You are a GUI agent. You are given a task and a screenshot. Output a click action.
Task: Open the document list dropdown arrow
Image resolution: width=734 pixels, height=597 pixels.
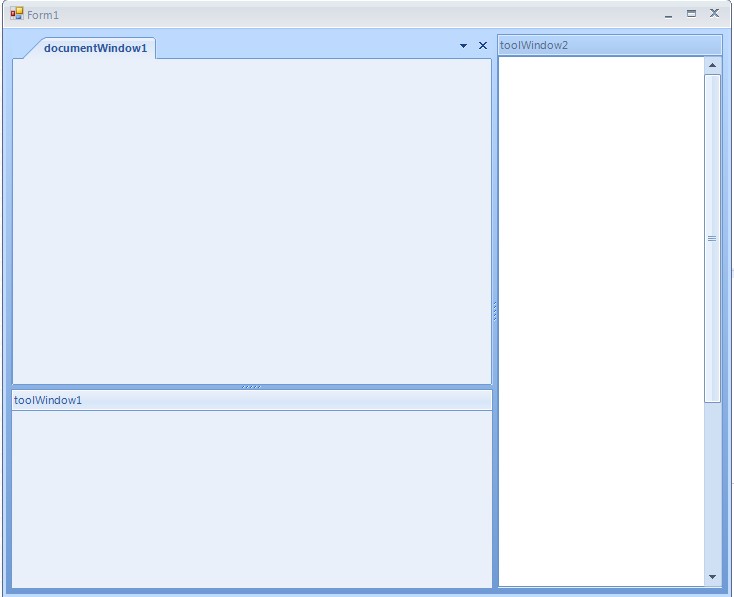pos(463,46)
